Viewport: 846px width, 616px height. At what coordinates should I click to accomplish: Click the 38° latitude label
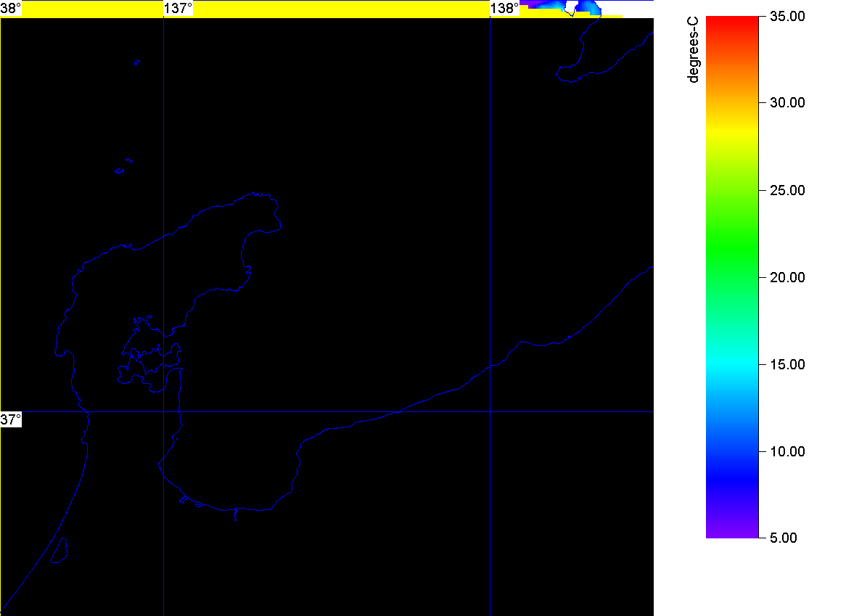point(11,8)
